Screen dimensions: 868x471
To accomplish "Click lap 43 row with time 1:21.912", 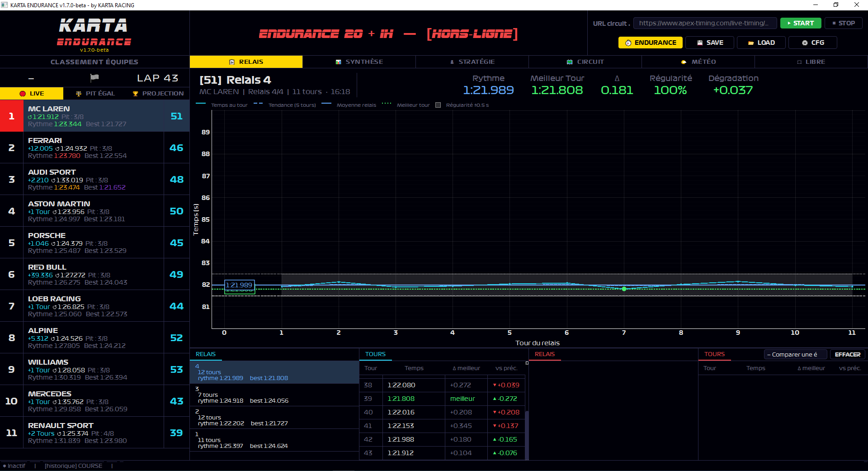I will pos(442,453).
